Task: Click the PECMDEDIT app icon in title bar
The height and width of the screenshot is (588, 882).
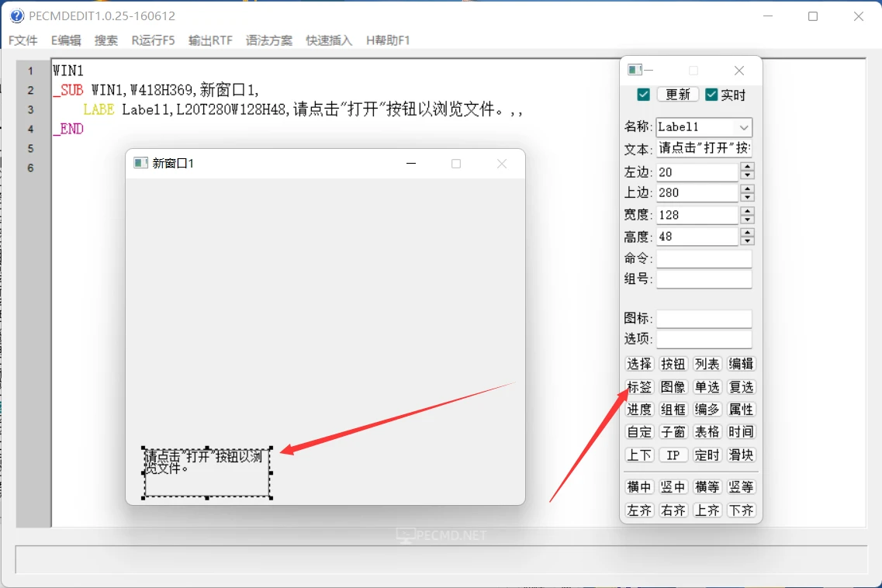Action: [17, 16]
